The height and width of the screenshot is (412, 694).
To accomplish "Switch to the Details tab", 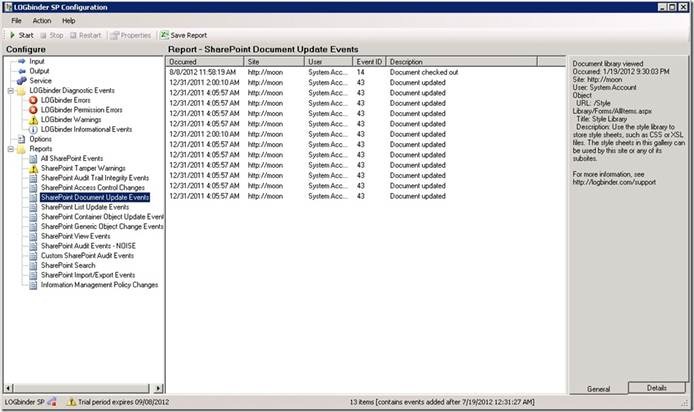I will click(x=656, y=387).
